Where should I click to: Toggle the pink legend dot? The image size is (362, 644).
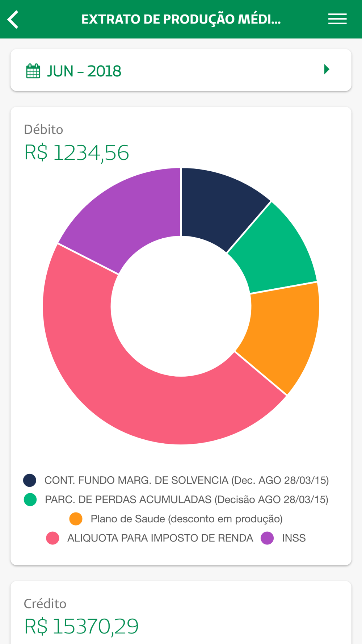(x=53, y=538)
